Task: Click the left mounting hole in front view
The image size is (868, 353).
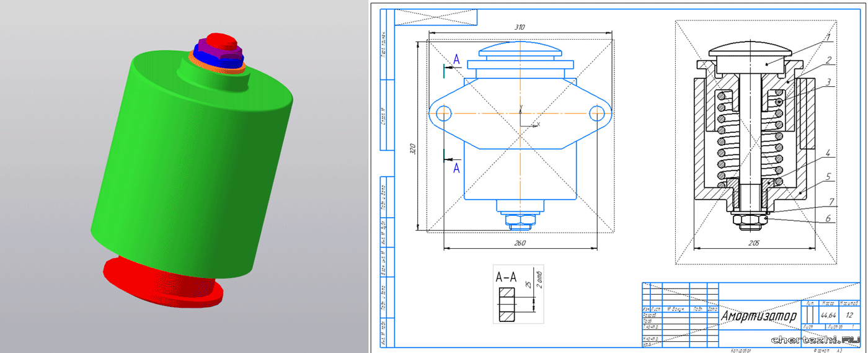Action: tap(443, 113)
